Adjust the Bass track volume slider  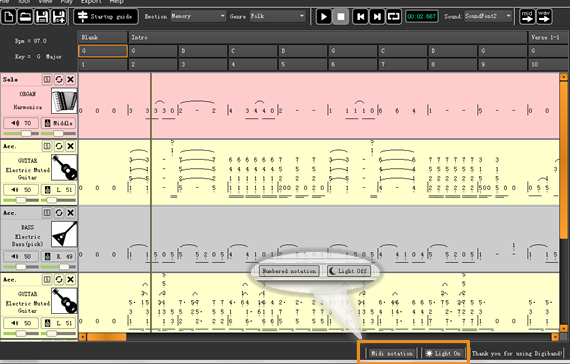21,267
